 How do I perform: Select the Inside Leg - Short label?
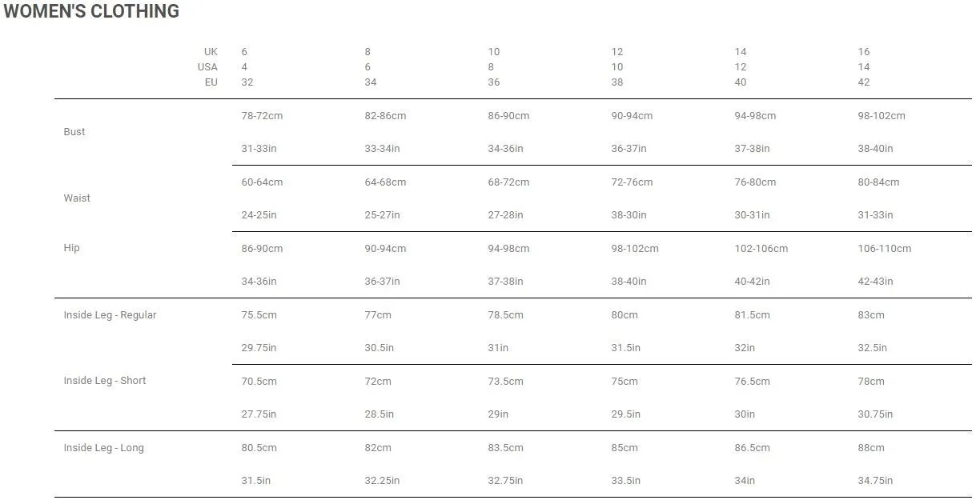click(x=105, y=381)
